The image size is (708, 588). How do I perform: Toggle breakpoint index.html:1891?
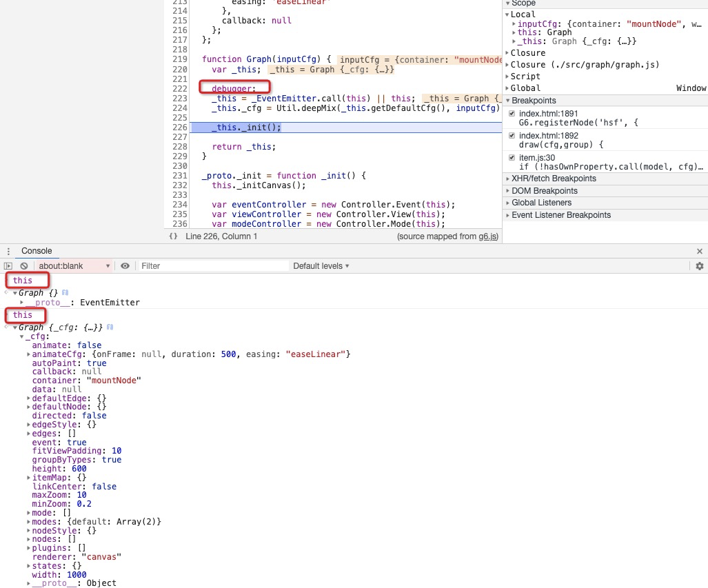tap(512, 114)
